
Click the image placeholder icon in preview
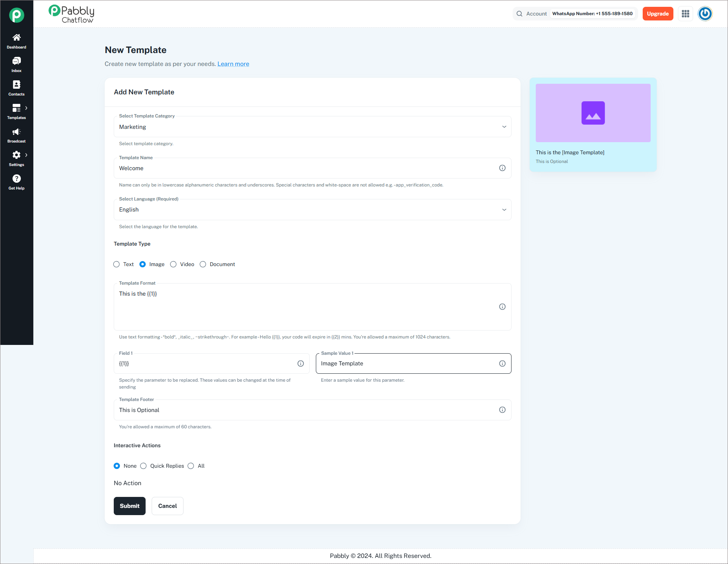pos(593,113)
